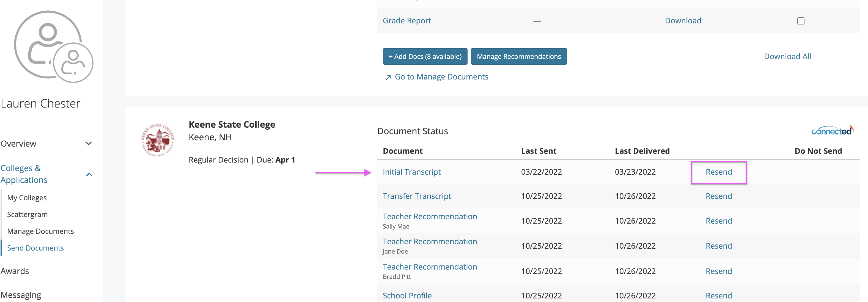Open the Scattergram page

click(27, 214)
